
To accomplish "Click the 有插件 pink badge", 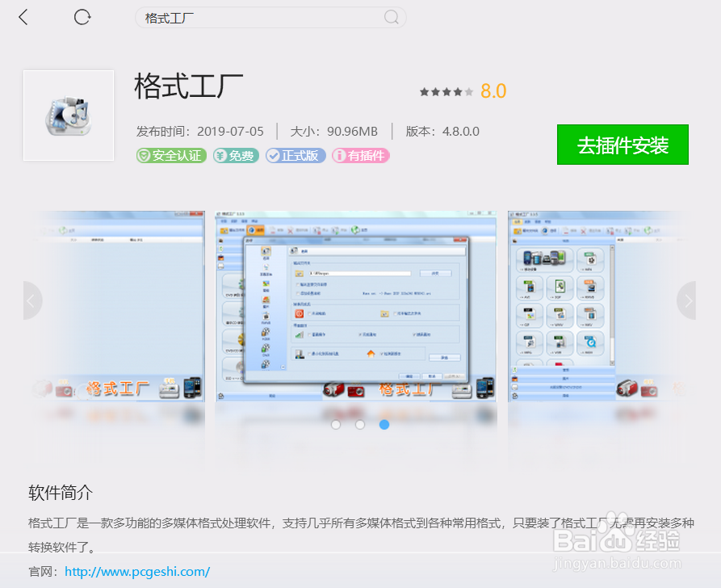I will [x=360, y=156].
